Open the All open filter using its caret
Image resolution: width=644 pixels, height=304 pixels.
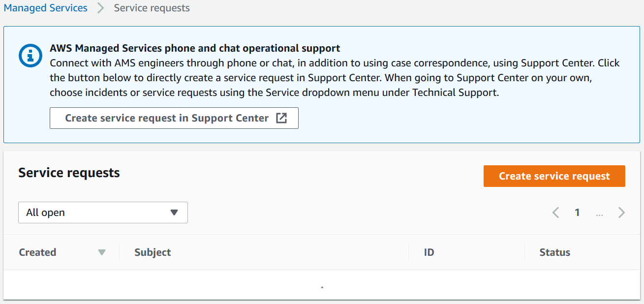pyautogui.click(x=174, y=212)
